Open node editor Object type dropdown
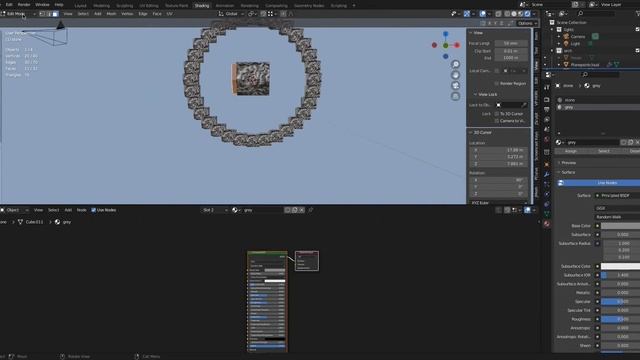This screenshot has width=640, height=360. 14,210
